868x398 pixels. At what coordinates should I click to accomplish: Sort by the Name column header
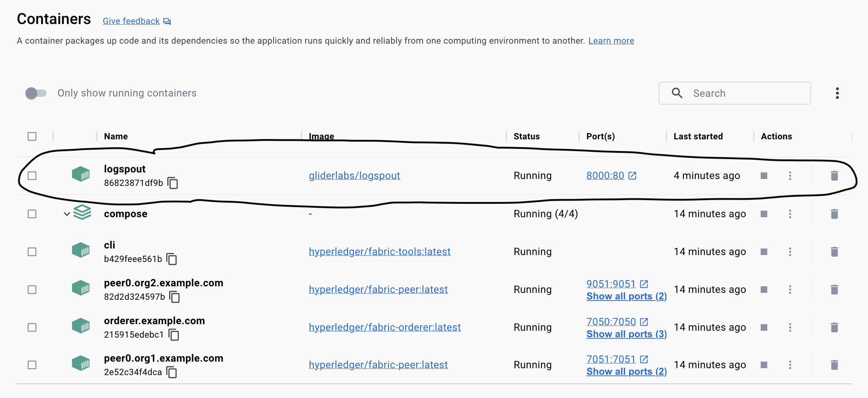point(116,136)
